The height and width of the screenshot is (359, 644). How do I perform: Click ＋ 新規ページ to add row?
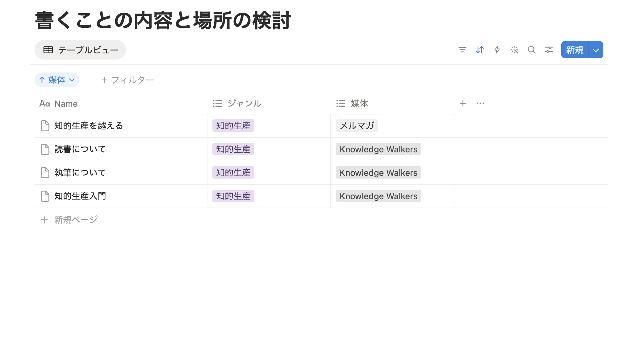point(69,220)
